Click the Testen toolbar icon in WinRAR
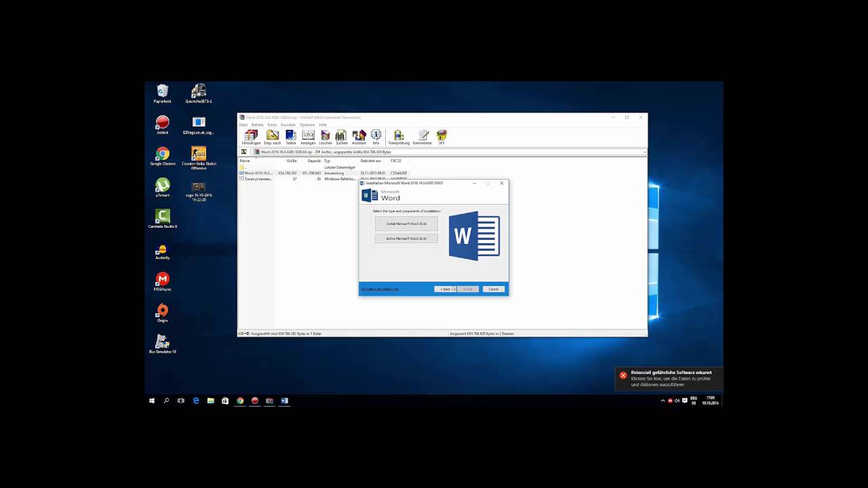Screen dimensions: 868x488 pos(291,137)
